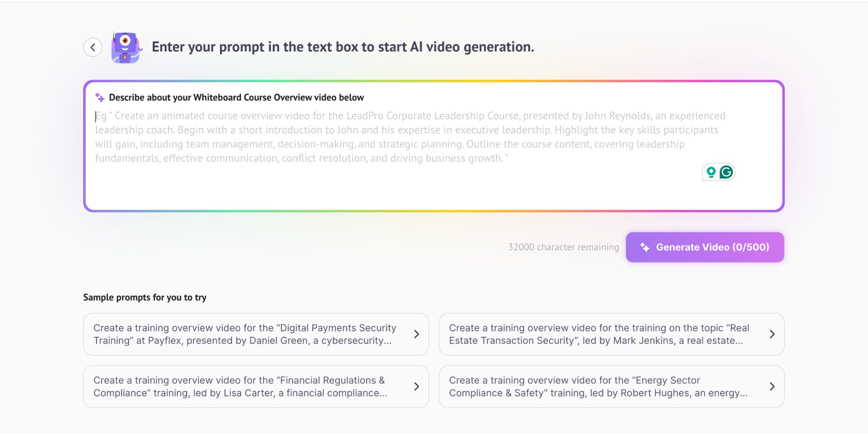Expand the Digital Payments Security prompt chevron
This screenshot has height=434, width=868.
[x=416, y=334]
